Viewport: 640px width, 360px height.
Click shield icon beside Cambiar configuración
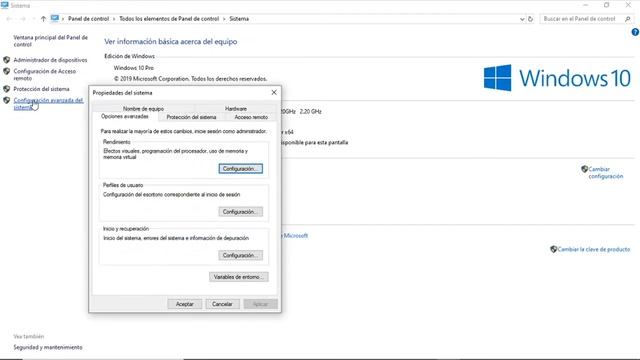pyautogui.click(x=584, y=169)
